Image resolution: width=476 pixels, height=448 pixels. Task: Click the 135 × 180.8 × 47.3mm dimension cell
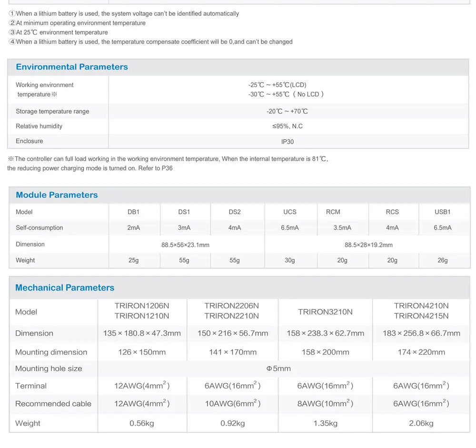point(142,333)
